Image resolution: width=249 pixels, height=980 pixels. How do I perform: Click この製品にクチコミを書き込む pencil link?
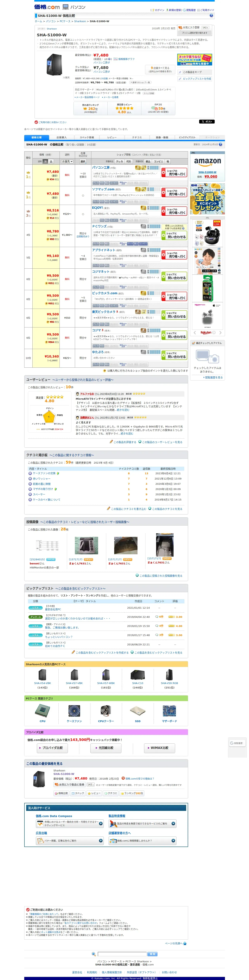[127, 509]
